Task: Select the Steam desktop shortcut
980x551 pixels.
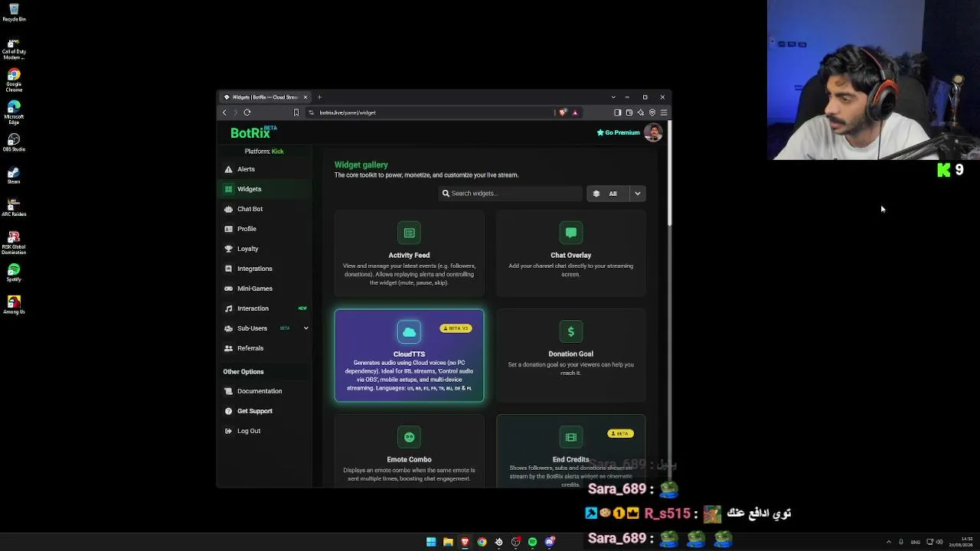Action: coord(14,175)
